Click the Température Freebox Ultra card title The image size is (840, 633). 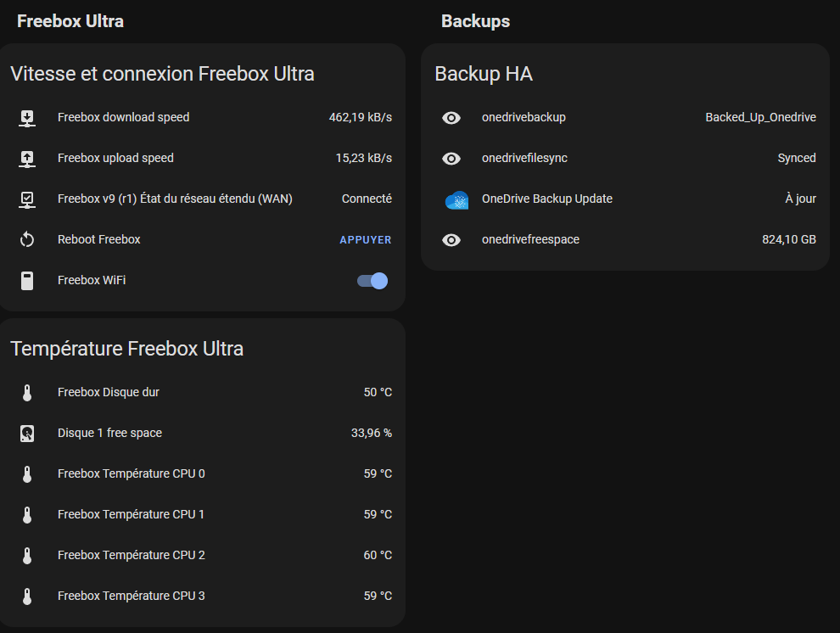(x=127, y=349)
